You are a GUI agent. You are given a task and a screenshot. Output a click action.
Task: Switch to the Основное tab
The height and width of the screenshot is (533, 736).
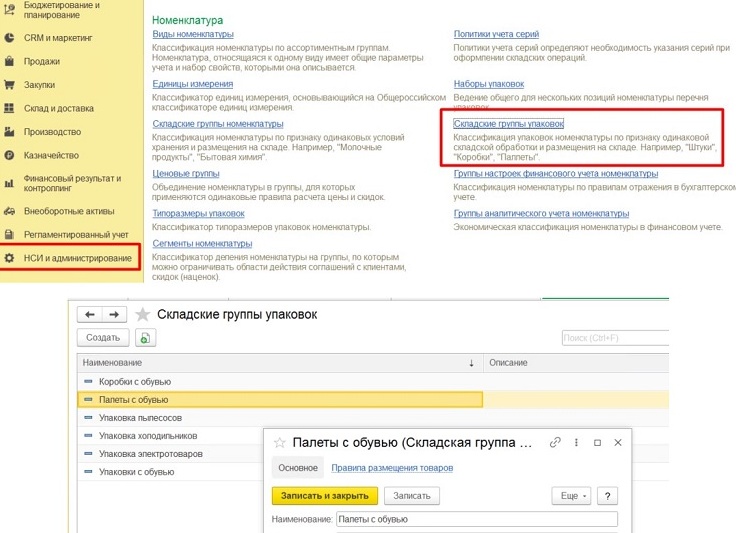298,468
